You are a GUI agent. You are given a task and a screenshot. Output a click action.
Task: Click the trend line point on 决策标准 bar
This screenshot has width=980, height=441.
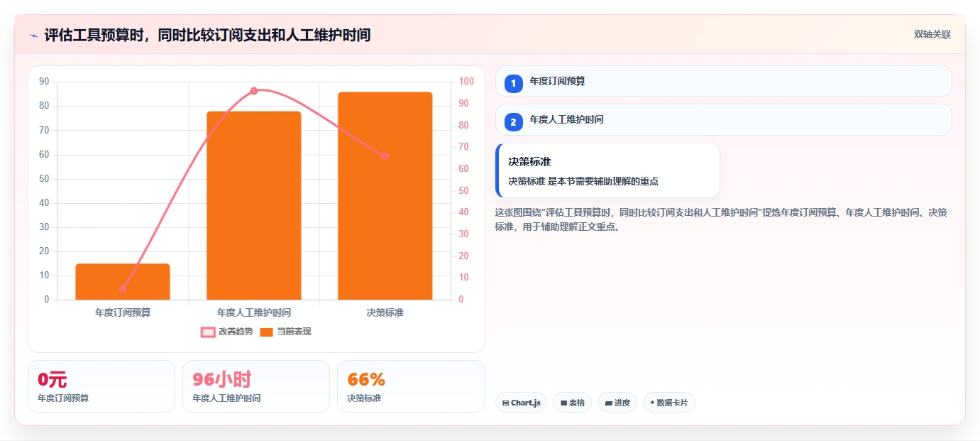coord(385,156)
